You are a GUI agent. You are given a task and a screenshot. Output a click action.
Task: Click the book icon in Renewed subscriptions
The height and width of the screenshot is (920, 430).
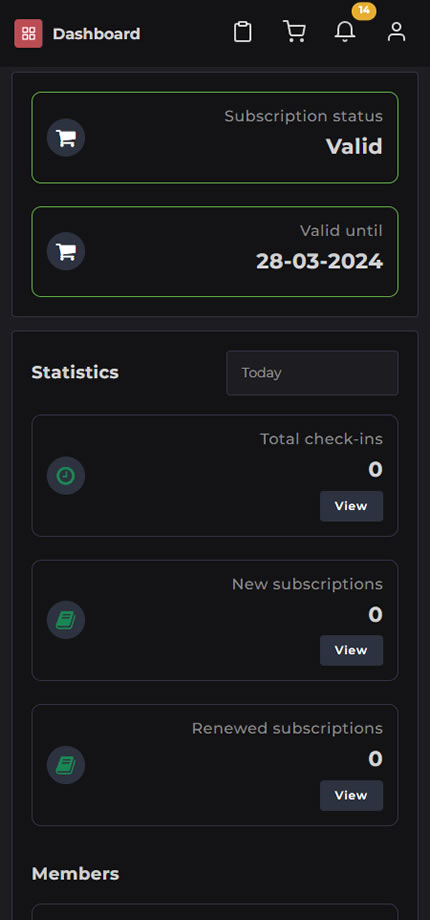tap(66, 765)
